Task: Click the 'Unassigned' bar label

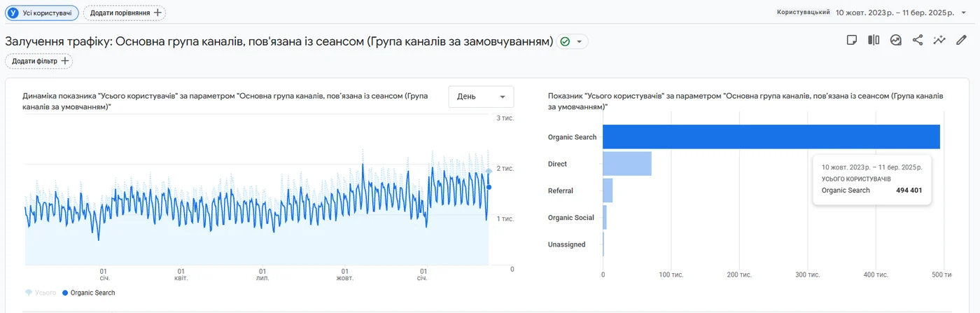Action: click(x=566, y=244)
